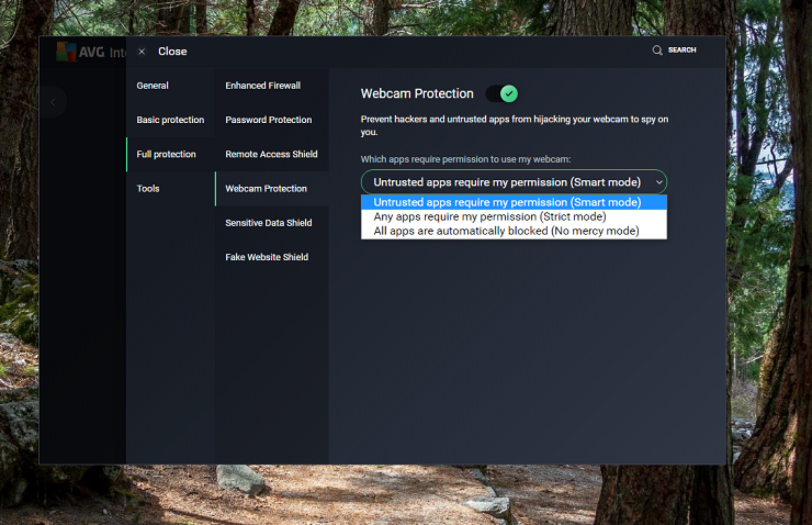The image size is (812, 525).
Task: Click the search magnifier icon
Action: [657, 50]
